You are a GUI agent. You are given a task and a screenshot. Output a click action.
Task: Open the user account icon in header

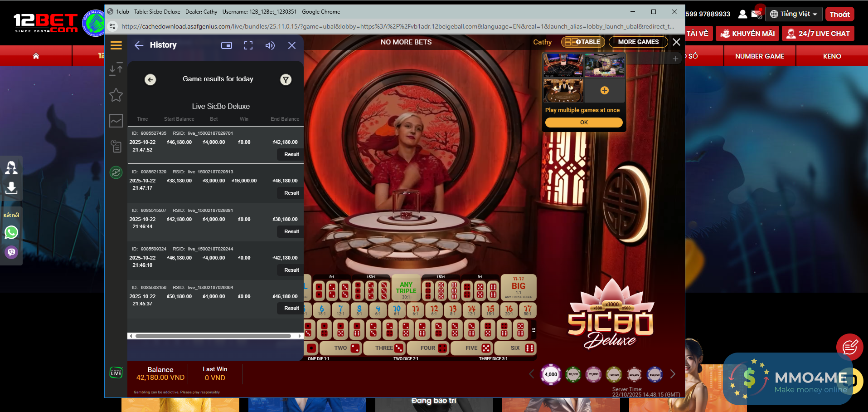(x=742, y=14)
